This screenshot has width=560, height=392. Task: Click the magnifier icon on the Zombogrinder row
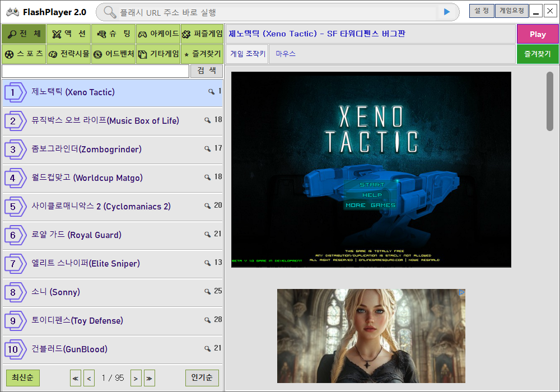click(208, 149)
